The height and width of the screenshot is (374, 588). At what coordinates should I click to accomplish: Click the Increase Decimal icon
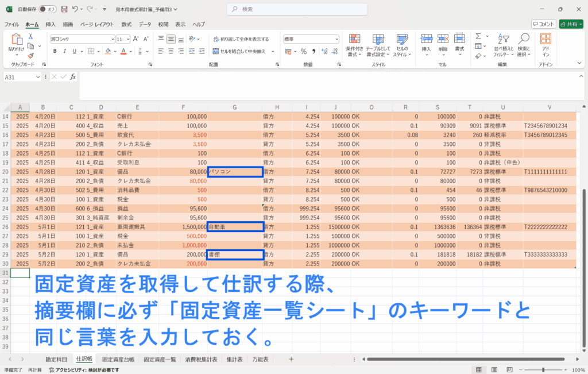[x=324, y=51]
